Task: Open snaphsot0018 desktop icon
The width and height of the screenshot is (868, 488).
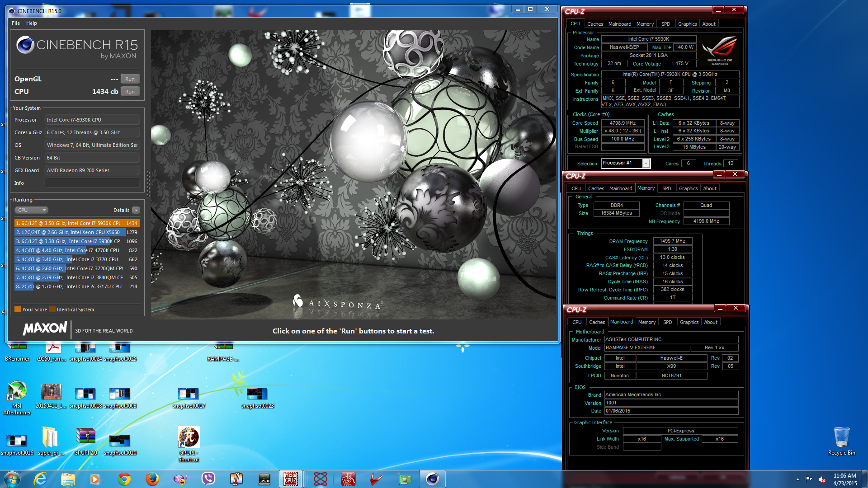Action: [x=86, y=398]
